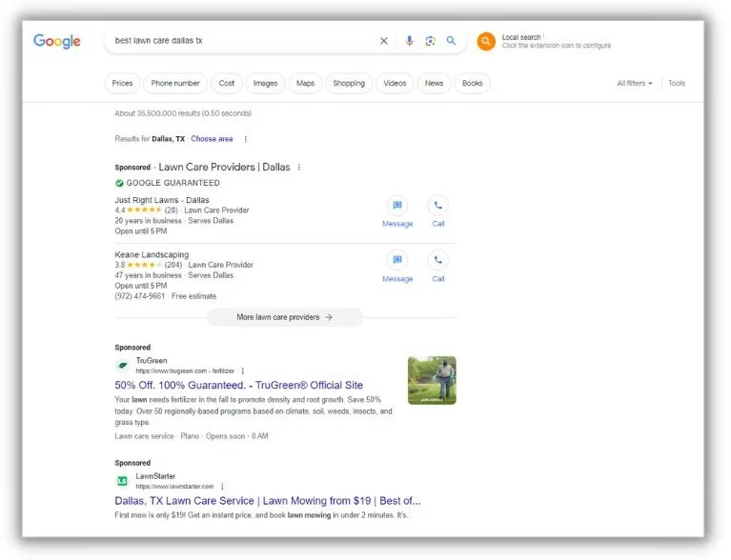
Task: Click the LawnStarter LS favicon
Action: point(123,481)
